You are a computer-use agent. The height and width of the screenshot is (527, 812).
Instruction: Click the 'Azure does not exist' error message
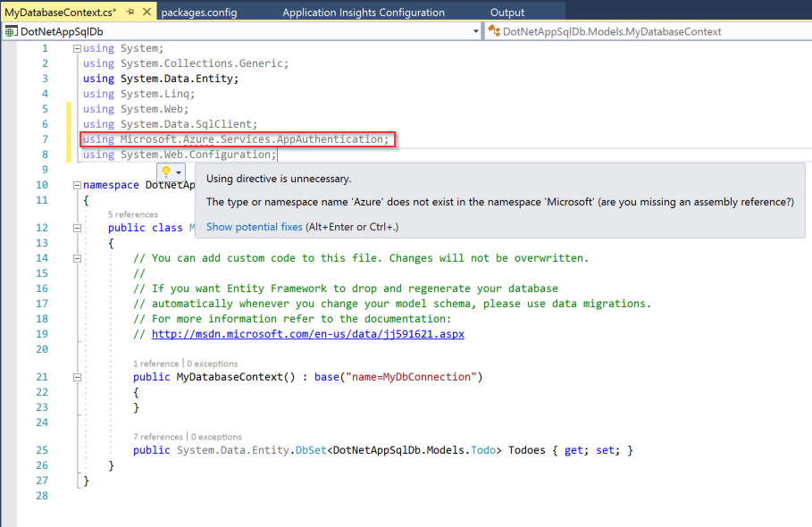[499, 202]
